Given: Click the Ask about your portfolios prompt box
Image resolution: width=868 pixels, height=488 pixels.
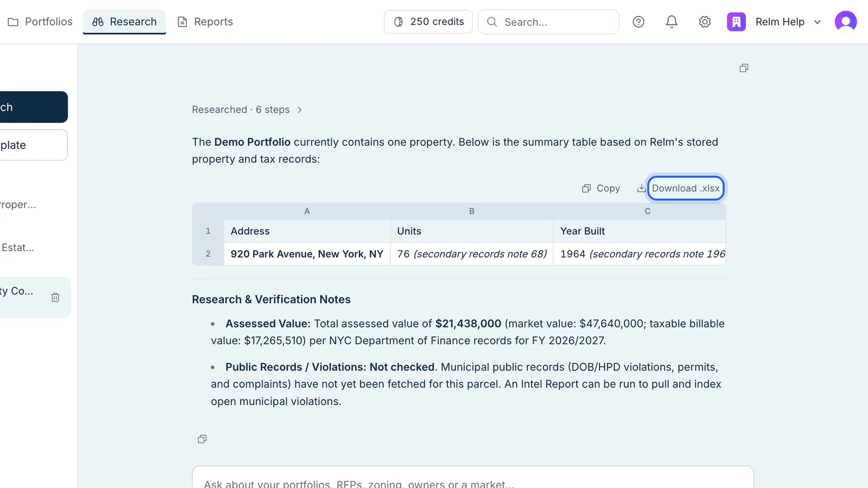Looking at the screenshot, I should pos(473,477).
